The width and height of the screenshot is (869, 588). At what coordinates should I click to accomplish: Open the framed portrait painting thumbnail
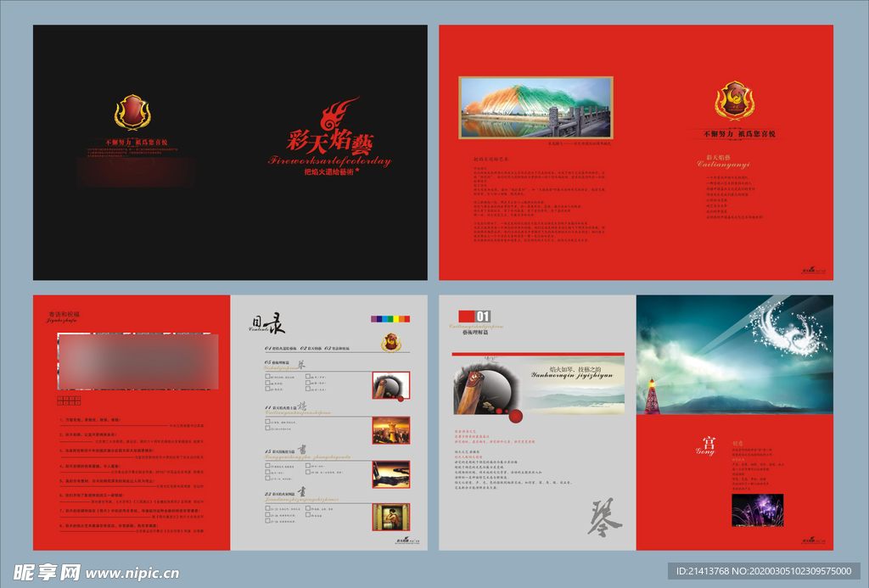point(390,517)
